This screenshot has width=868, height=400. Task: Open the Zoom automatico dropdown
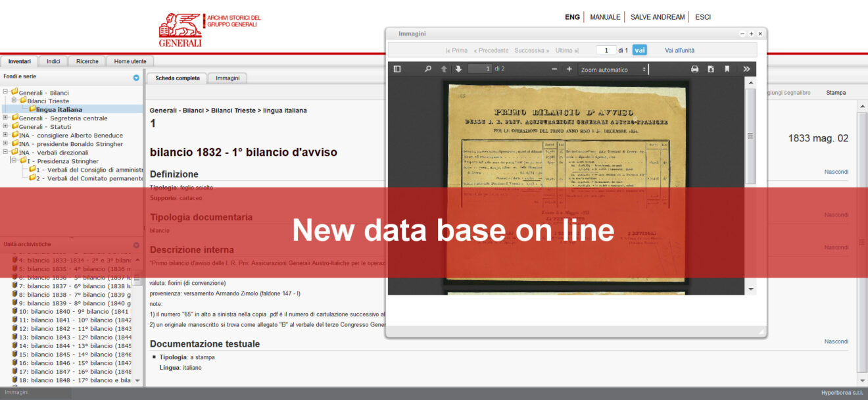(x=613, y=70)
